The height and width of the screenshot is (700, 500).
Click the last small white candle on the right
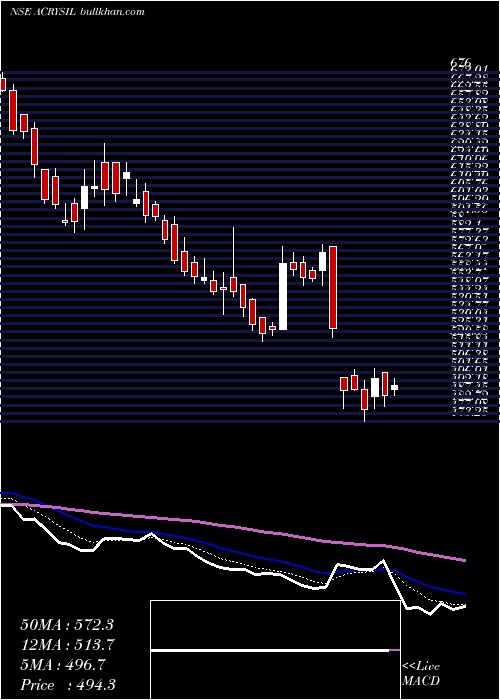pos(394,388)
